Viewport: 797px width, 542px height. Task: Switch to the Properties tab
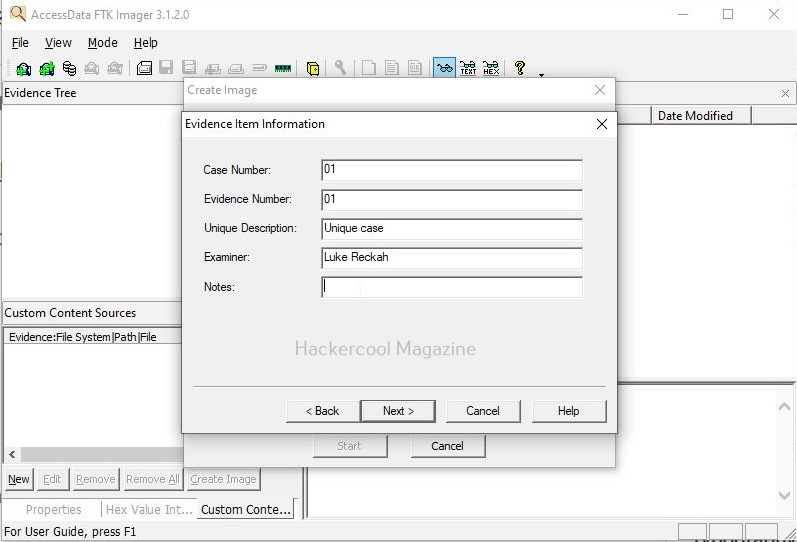(53, 510)
